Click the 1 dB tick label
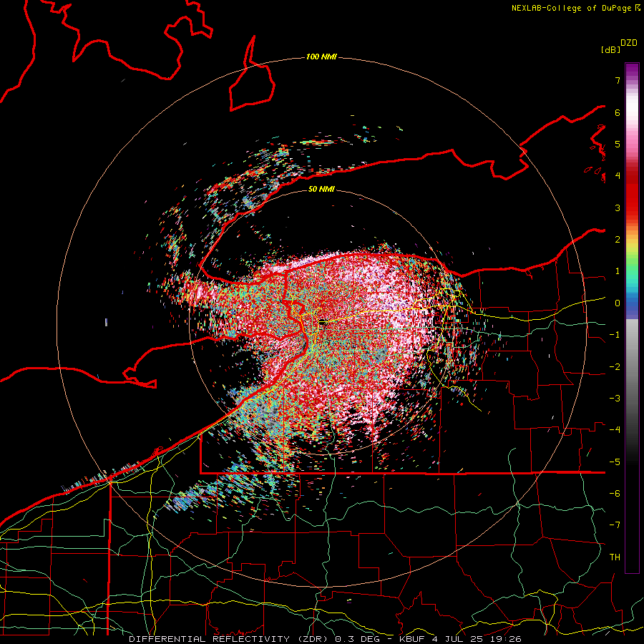This screenshot has height=644, width=644. coord(618,271)
